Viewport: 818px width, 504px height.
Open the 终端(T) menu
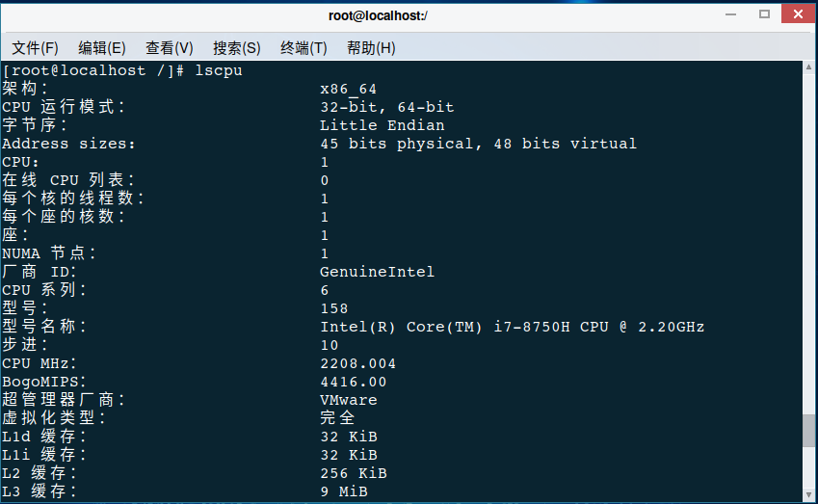[x=303, y=48]
